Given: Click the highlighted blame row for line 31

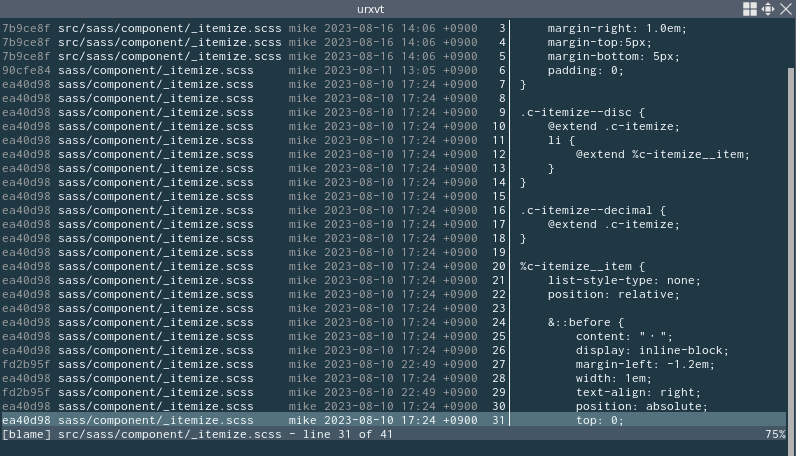Looking at the screenshot, I should pos(250,421).
